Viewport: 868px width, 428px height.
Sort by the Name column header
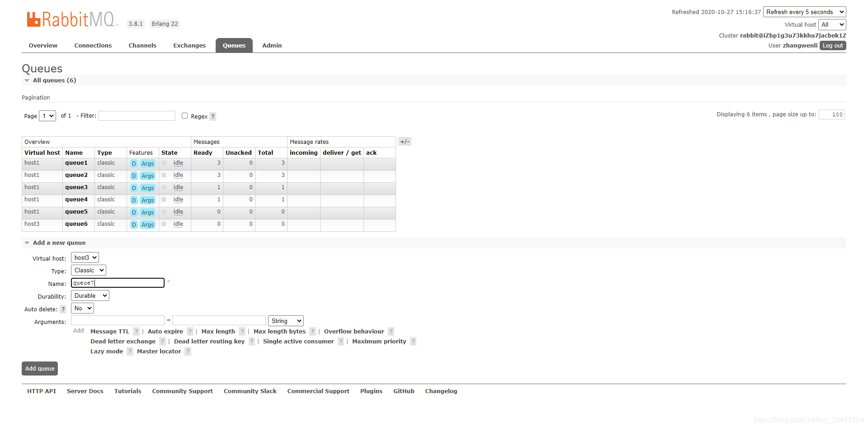74,153
